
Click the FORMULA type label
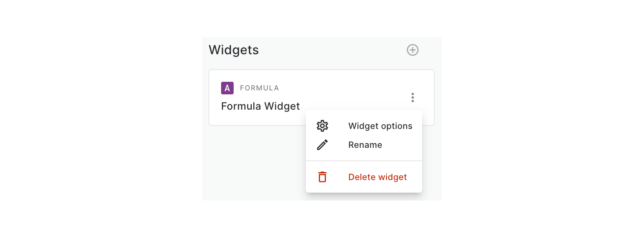tap(259, 88)
